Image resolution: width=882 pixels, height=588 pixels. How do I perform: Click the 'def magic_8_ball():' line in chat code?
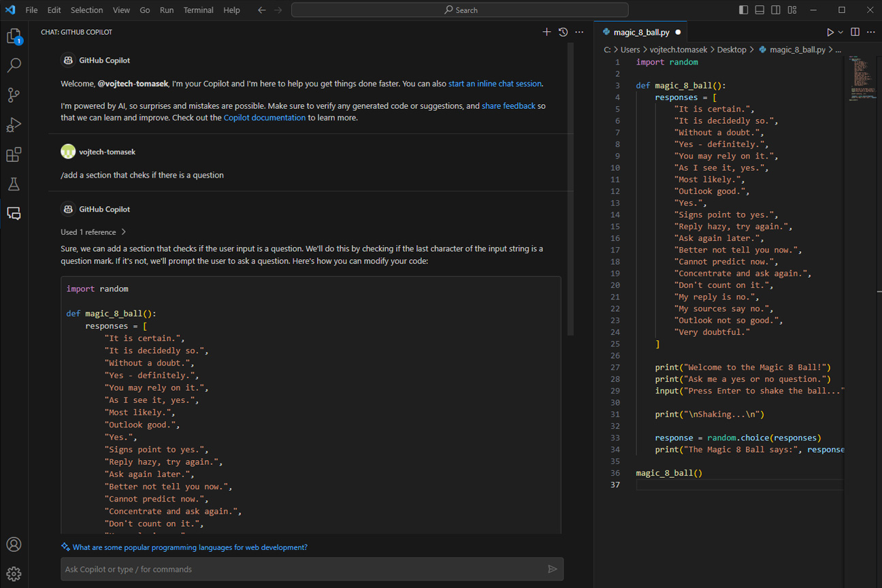(x=112, y=314)
